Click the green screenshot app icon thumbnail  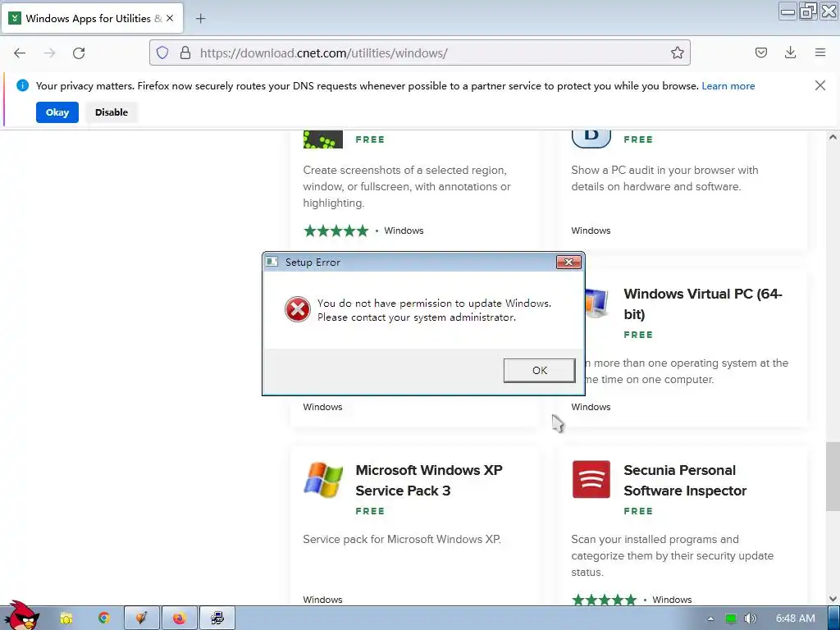click(323, 139)
